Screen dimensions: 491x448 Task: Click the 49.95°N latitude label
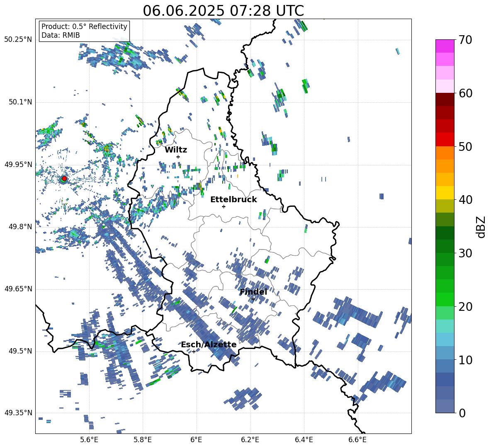pos(18,165)
